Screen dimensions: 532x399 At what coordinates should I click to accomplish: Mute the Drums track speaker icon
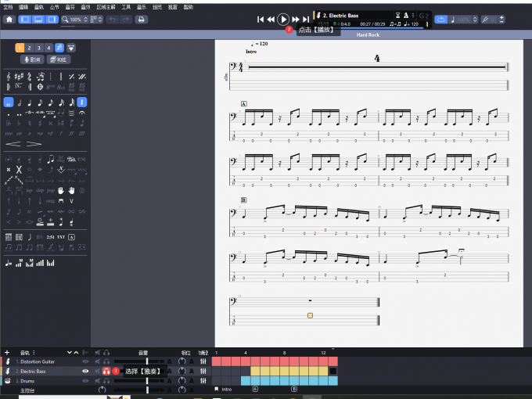[97, 380]
